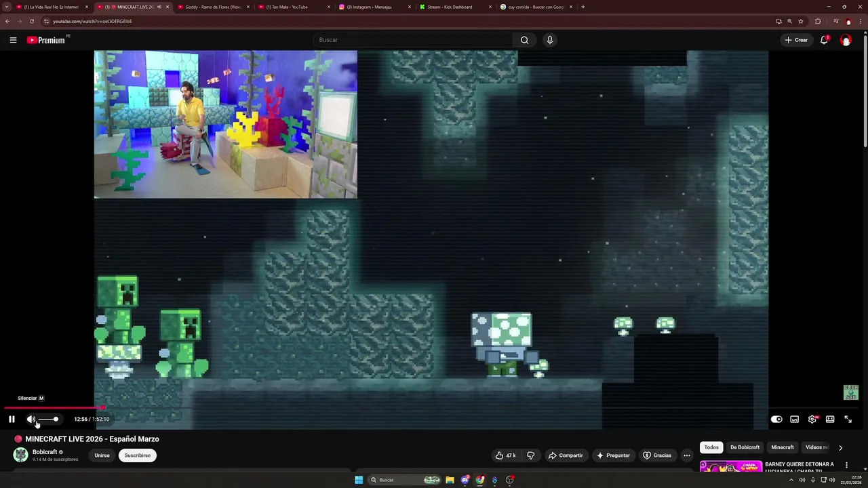Open the browser three-dot menu

(860, 21)
